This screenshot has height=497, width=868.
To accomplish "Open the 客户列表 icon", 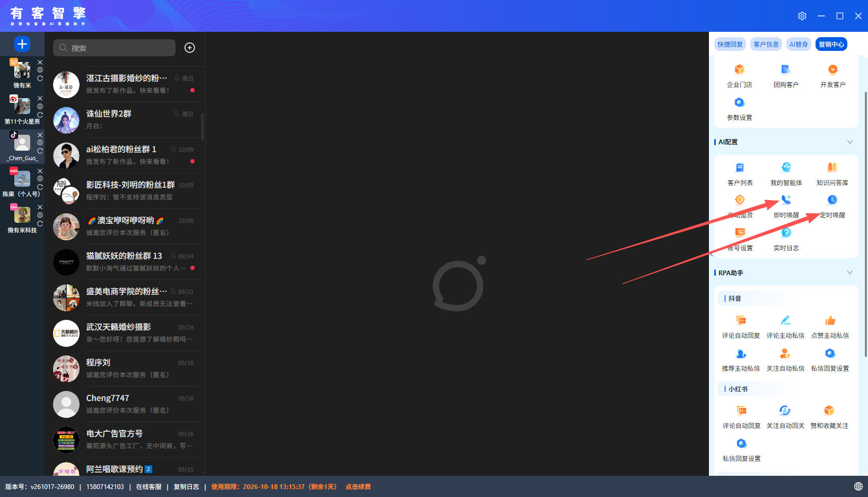I will (740, 168).
